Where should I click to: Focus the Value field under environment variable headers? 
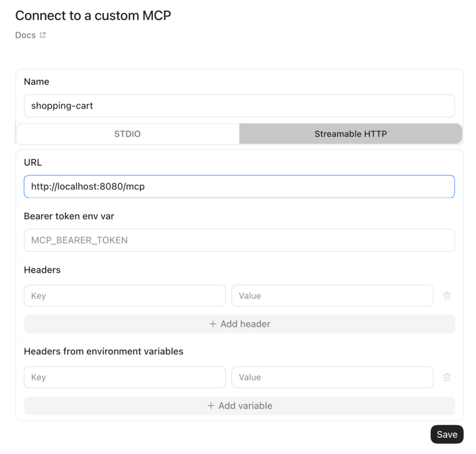click(x=332, y=377)
